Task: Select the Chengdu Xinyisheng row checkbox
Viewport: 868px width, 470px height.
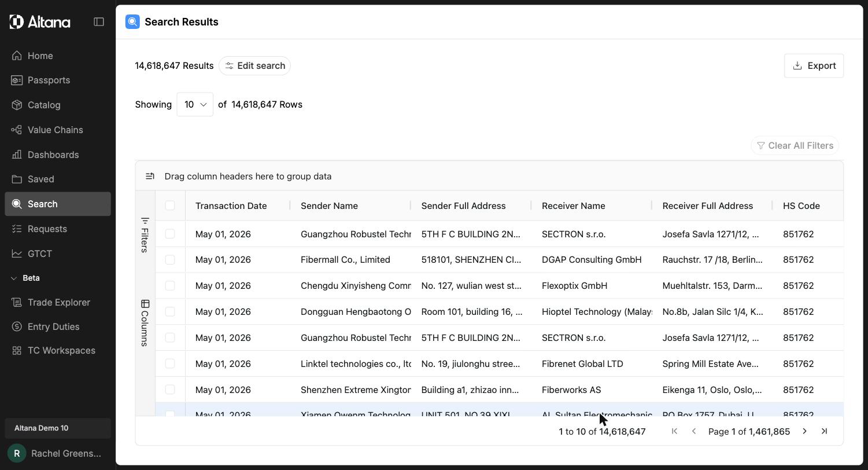Action: pyautogui.click(x=170, y=286)
